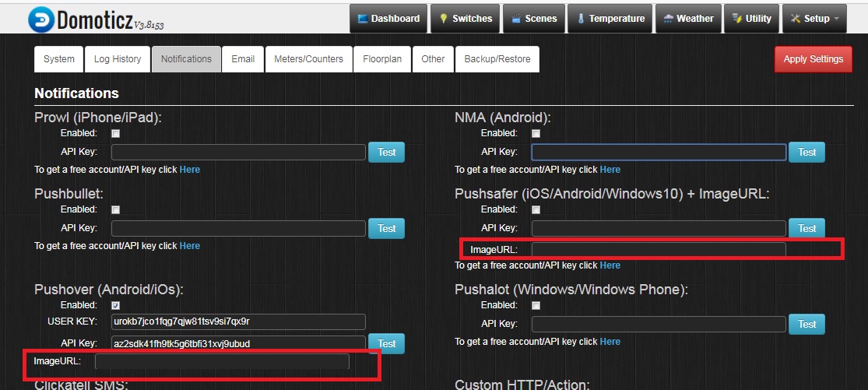Open the Switches page
Viewport: 868px width, 390px height.
point(465,18)
